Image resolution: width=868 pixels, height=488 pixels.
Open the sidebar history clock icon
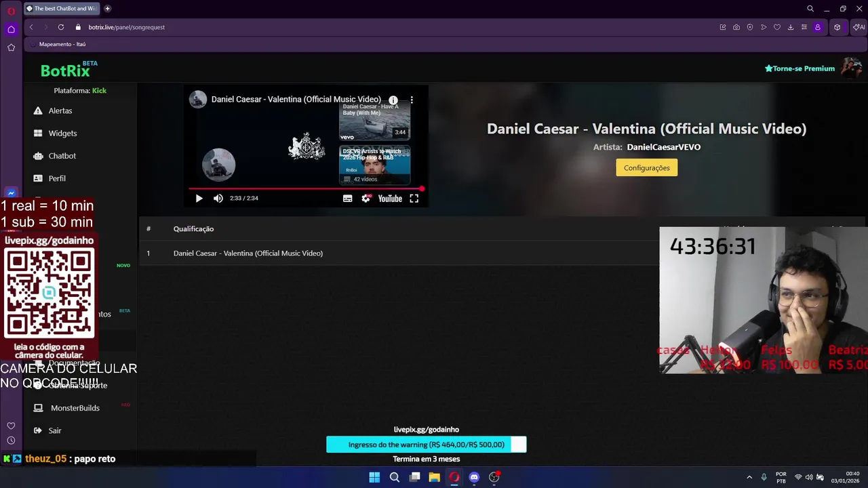[11, 441]
